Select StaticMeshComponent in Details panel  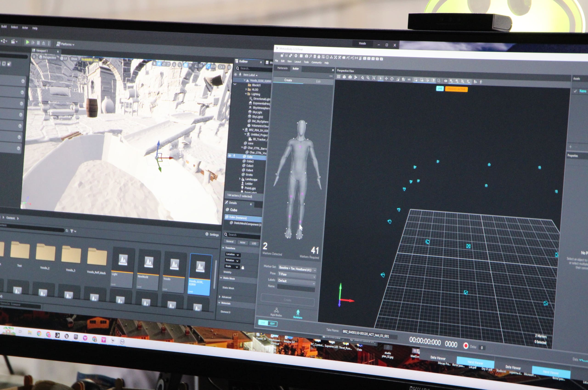pos(246,224)
